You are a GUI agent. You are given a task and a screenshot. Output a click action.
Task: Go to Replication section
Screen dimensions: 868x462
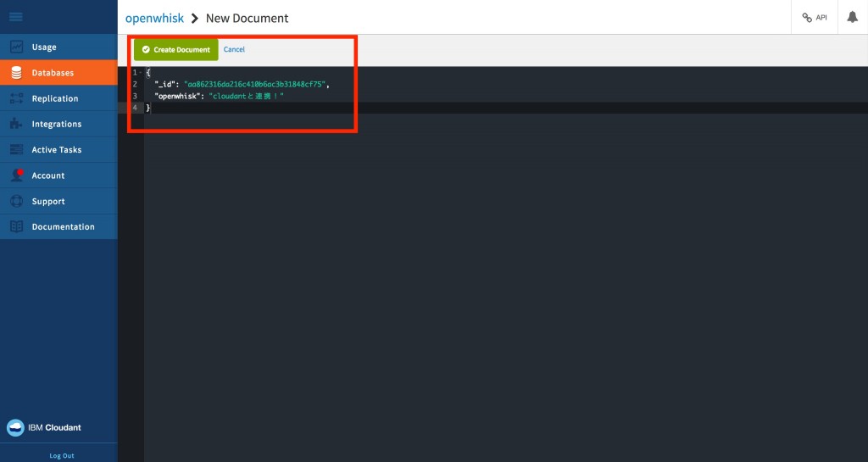click(x=58, y=98)
